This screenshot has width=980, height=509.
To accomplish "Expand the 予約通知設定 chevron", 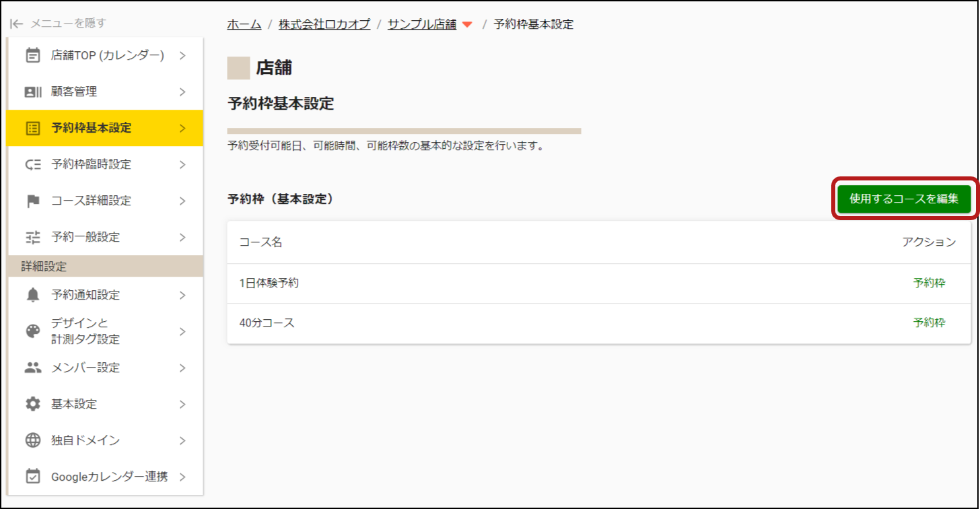I will tap(182, 295).
